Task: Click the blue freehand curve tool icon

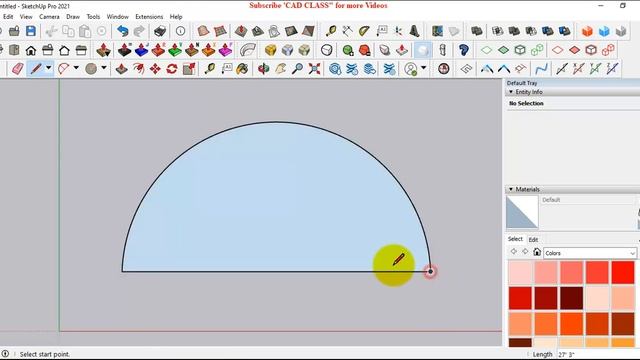Action: (x=541, y=69)
